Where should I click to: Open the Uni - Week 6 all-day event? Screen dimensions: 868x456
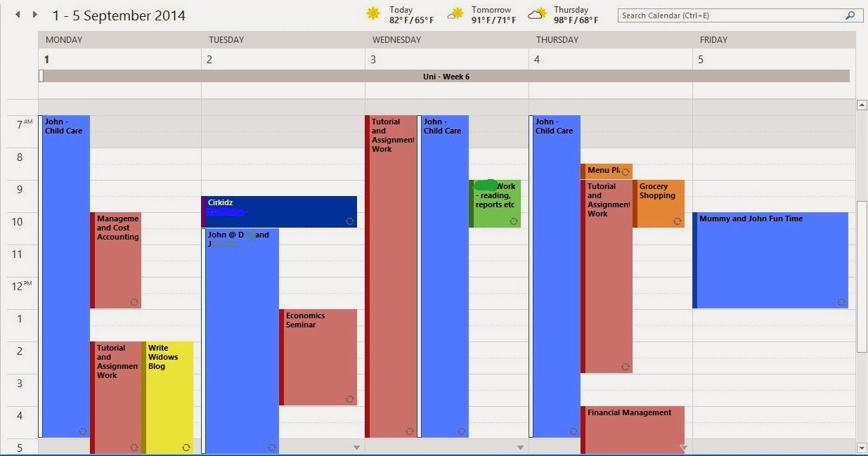[444, 76]
